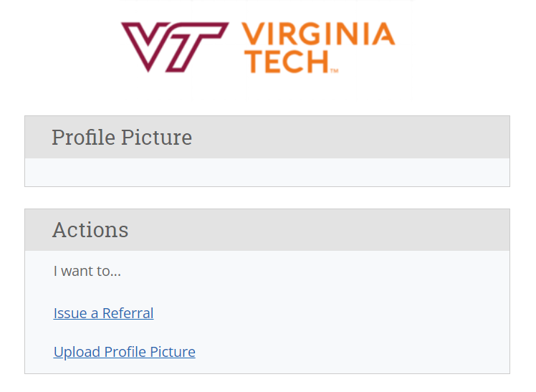The image size is (536, 392).
Task: Click the maroon VT logo mark
Action: coord(175,47)
